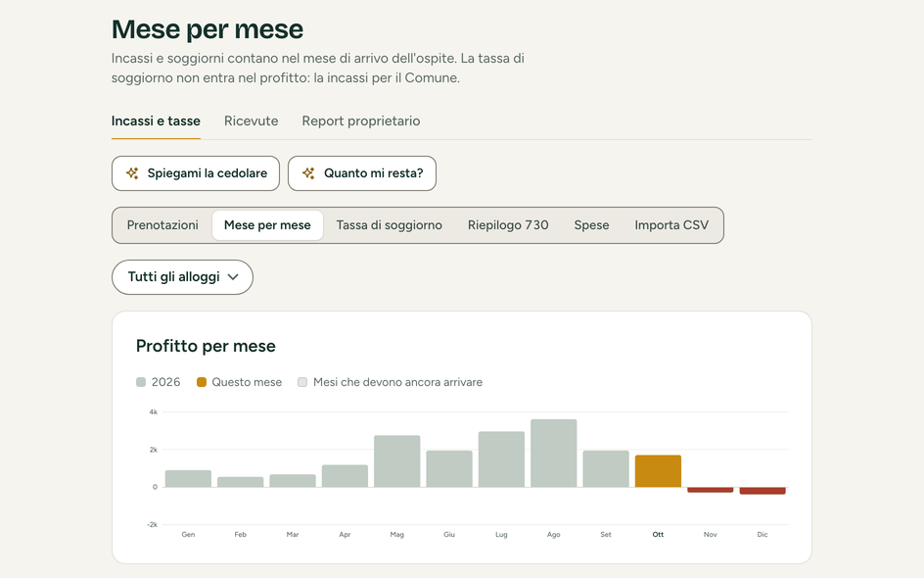Click the Ott axis label

point(658,534)
